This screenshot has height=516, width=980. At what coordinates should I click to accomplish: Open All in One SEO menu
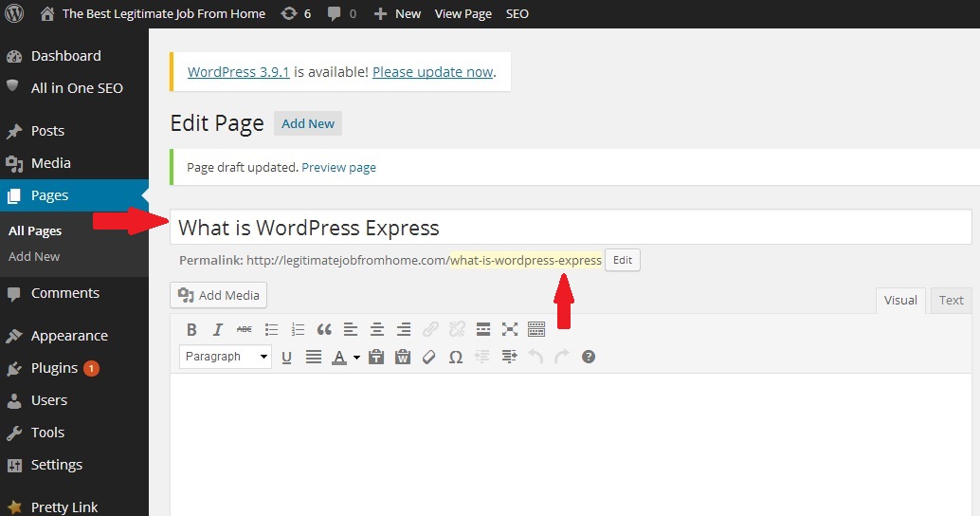[x=74, y=88]
